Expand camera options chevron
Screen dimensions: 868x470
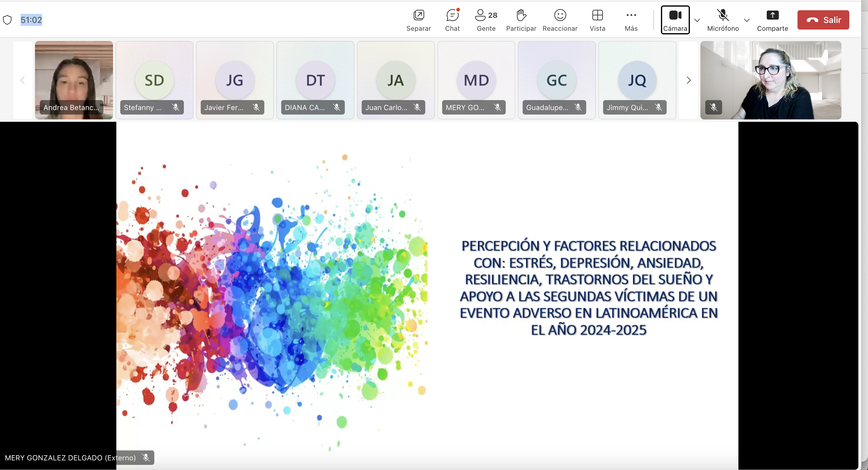coord(697,20)
